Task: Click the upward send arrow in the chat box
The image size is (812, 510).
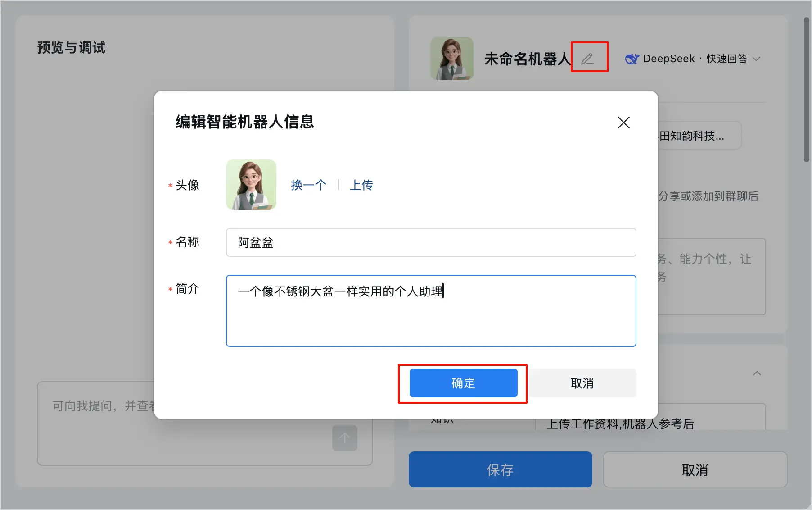Action: [x=344, y=438]
